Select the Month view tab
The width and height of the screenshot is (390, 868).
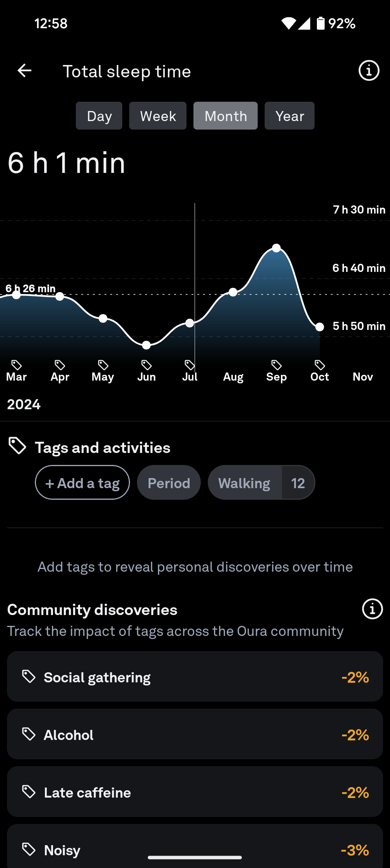tap(226, 116)
